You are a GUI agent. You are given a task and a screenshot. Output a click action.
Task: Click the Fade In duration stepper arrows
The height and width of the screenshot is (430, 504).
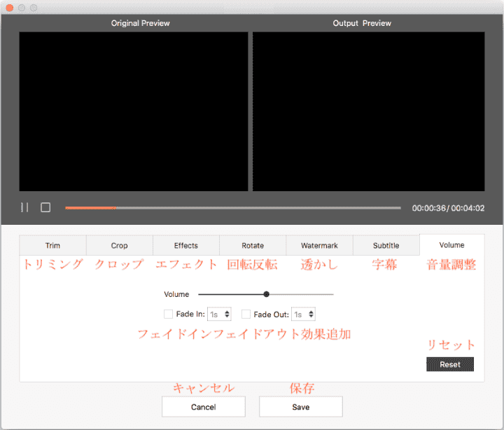[x=227, y=314]
